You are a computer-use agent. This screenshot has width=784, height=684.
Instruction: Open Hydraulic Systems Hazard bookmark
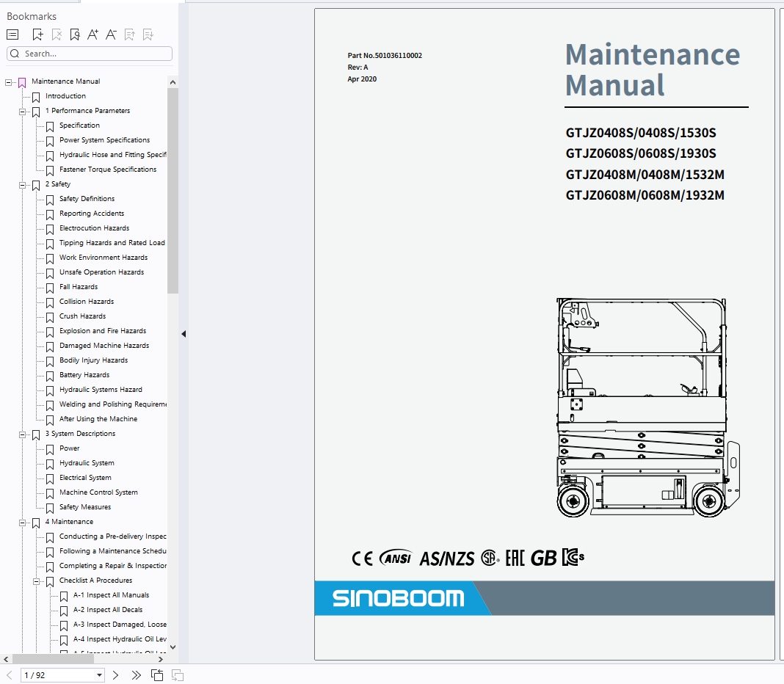[x=101, y=390]
